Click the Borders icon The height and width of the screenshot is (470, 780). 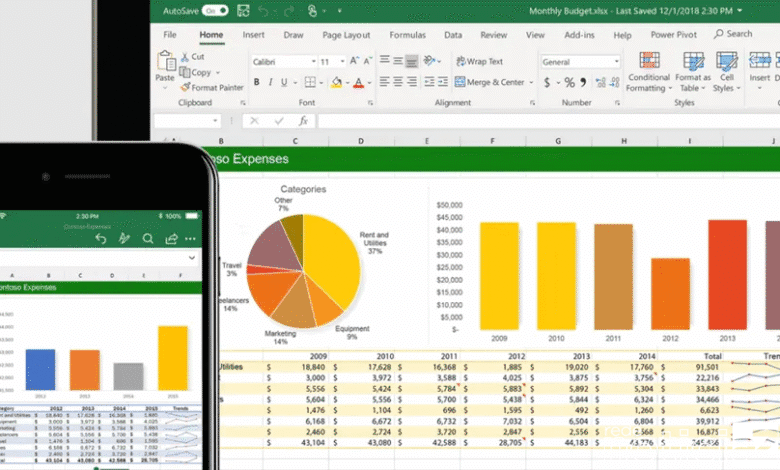click(310, 82)
